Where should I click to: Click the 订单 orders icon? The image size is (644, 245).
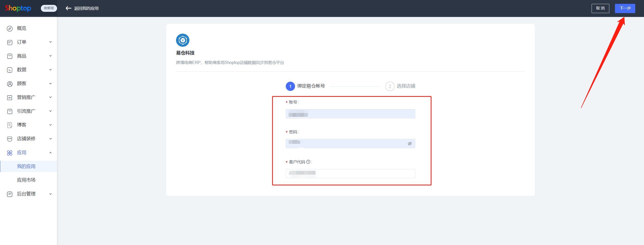(10, 42)
